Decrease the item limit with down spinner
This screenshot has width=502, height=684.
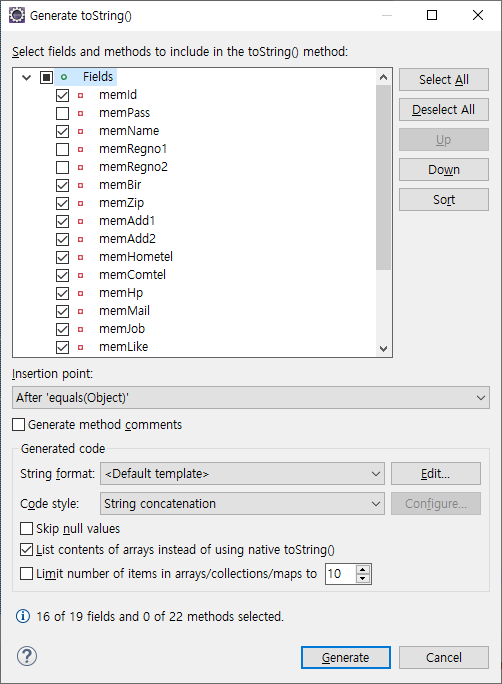click(x=363, y=578)
